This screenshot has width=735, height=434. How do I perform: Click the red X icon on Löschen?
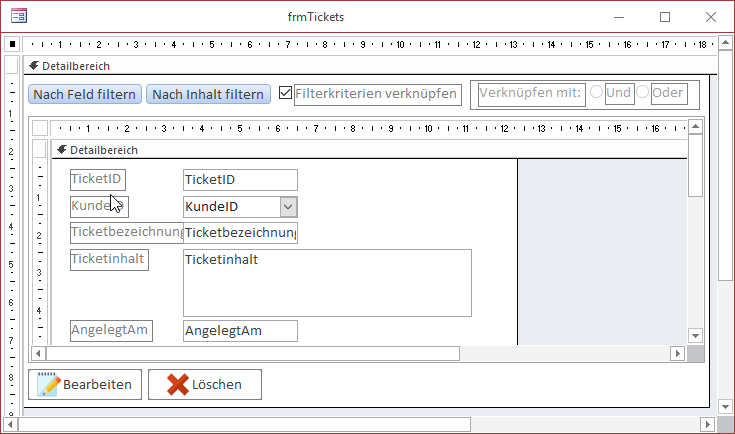coord(178,384)
